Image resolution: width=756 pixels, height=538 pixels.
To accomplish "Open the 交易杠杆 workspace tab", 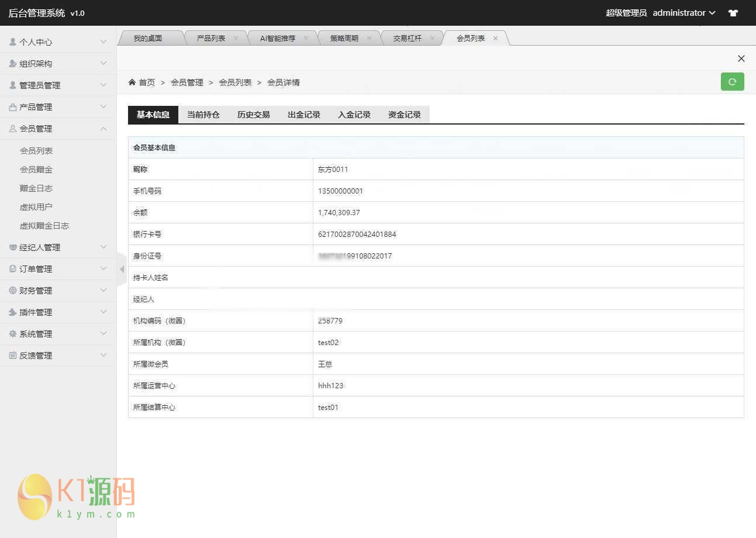I will tap(408, 37).
